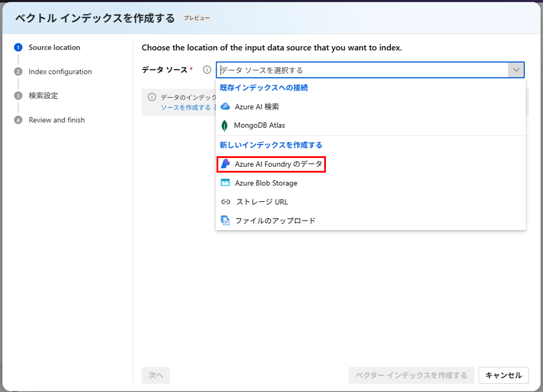Click step 1 circle for Source location
Screen dimensions: 543x392
[18, 47]
